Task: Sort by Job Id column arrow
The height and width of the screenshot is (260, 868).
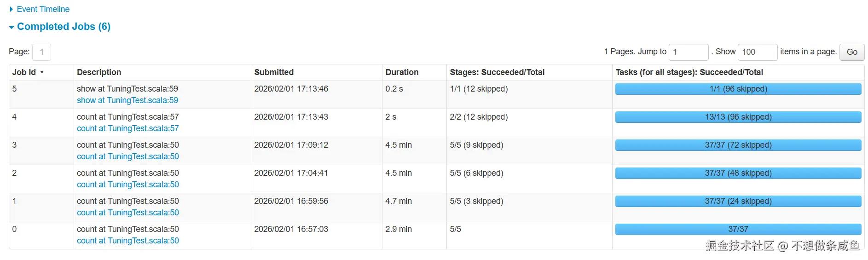Action: (42, 72)
